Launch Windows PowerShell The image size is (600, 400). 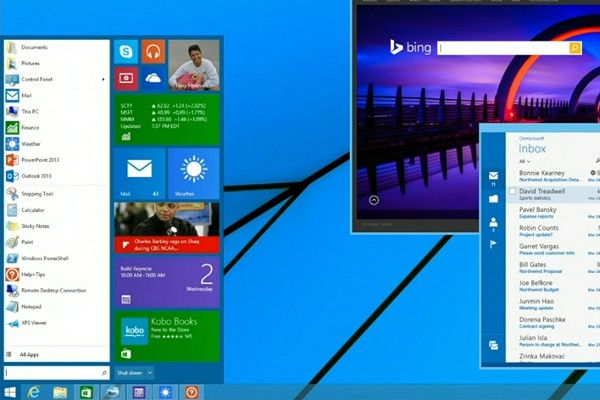(x=57, y=258)
